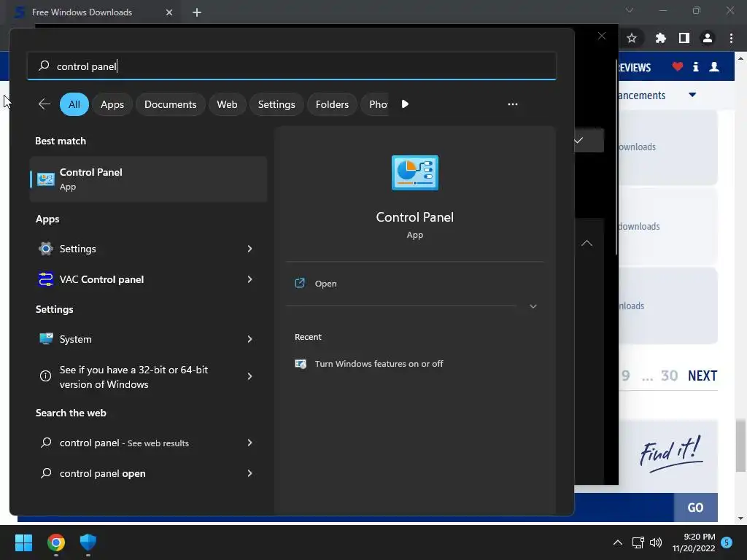Screen dimensions: 747x560
Task: Expand more actions chevron below Open
Action: (x=533, y=306)
